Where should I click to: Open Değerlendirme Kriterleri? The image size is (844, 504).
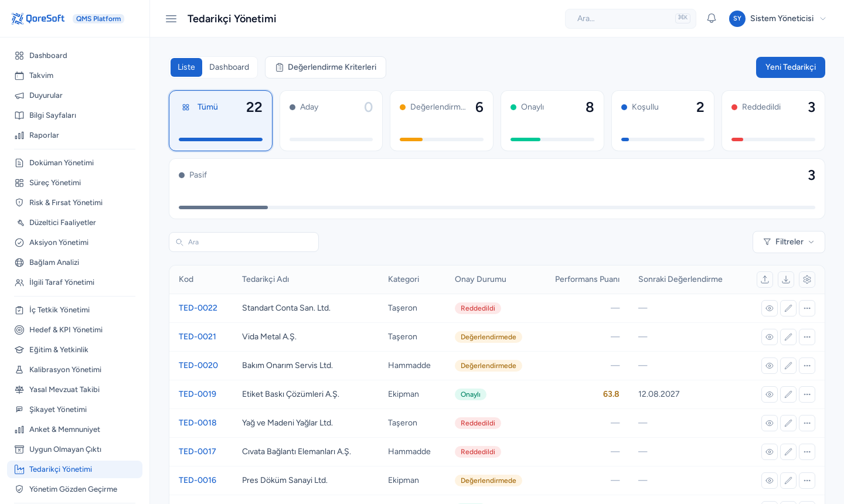pos(325,67)
